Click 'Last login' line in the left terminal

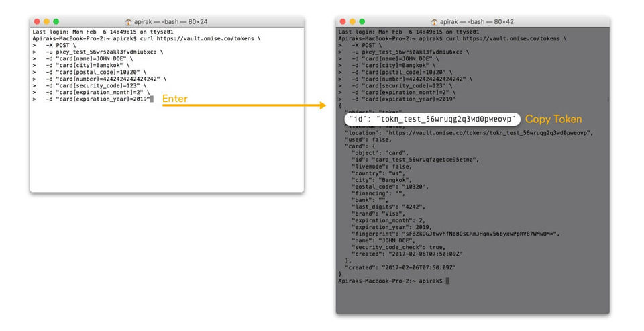click(103, 32)
